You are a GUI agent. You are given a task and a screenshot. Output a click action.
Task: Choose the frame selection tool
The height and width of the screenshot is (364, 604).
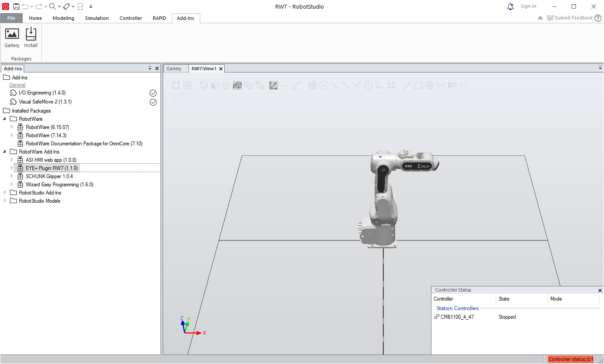tap(273, 85)
